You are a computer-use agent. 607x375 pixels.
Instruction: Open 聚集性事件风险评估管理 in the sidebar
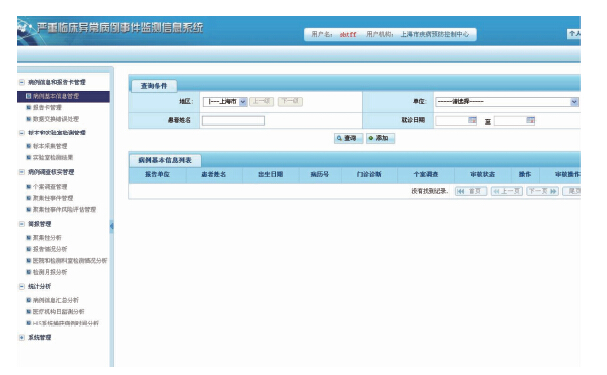point(64,210)
